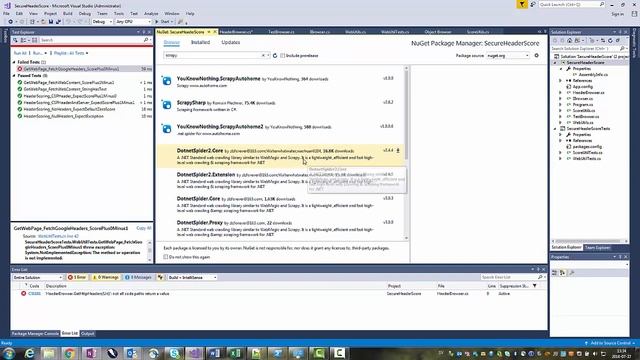Refresh NuGet search results

tap(275, 56)
